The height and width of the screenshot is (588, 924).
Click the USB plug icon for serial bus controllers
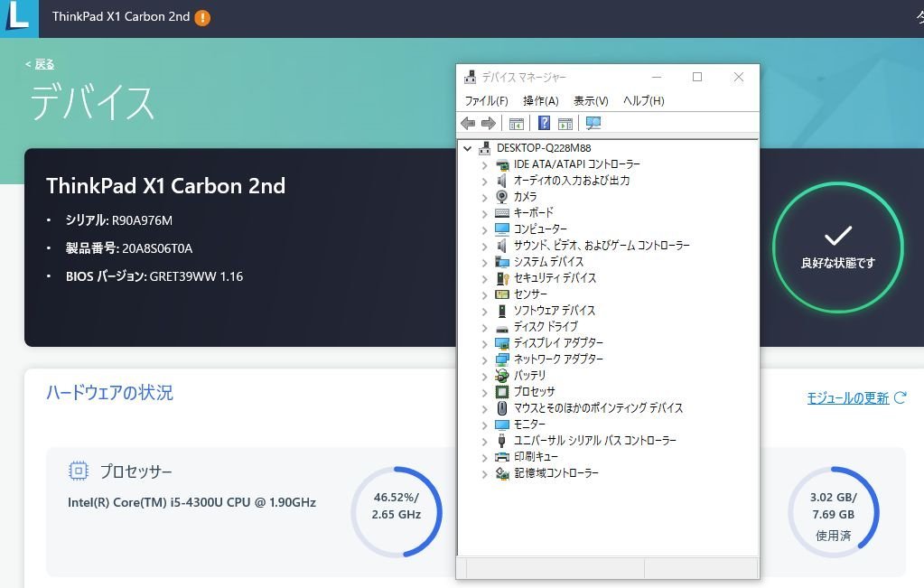point(502,441)
